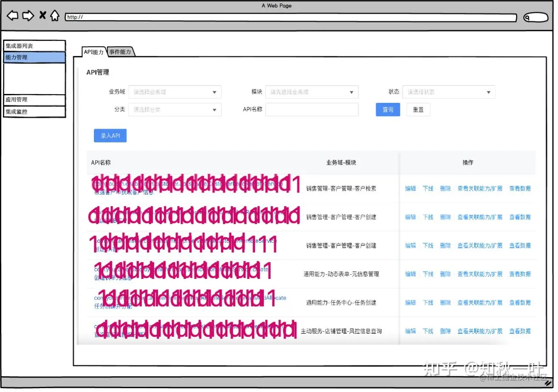Reset filters with the 重置 button
The width and height of the screenshot is (558, 392).
(x=418, y=110)
